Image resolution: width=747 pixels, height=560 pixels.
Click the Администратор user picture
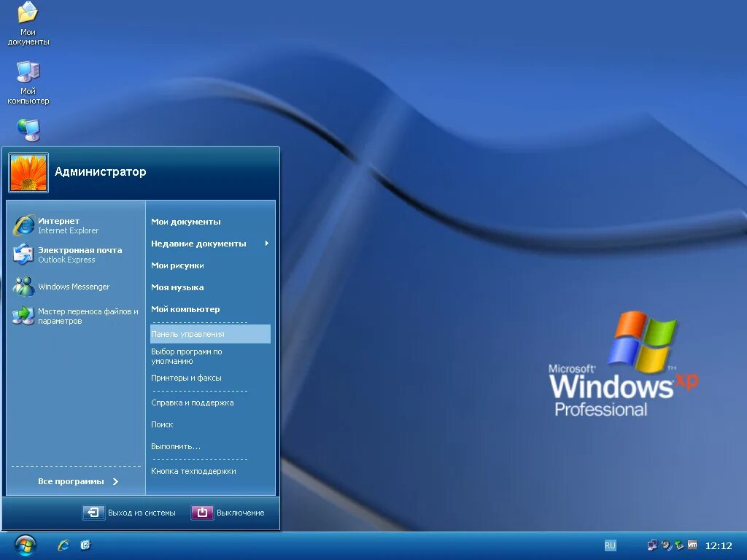pyautogui.click(x=28, y=172)
